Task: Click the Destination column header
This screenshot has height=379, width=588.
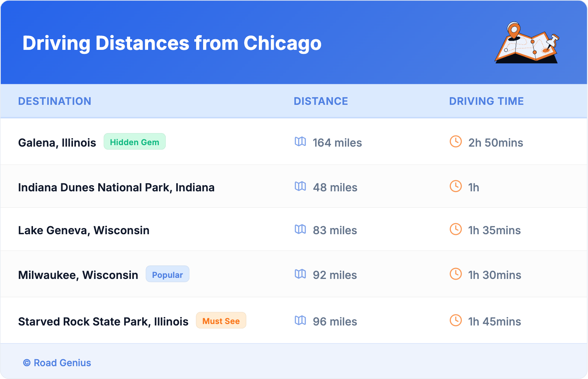Action: pyautogui.click(x=55, y=101)
